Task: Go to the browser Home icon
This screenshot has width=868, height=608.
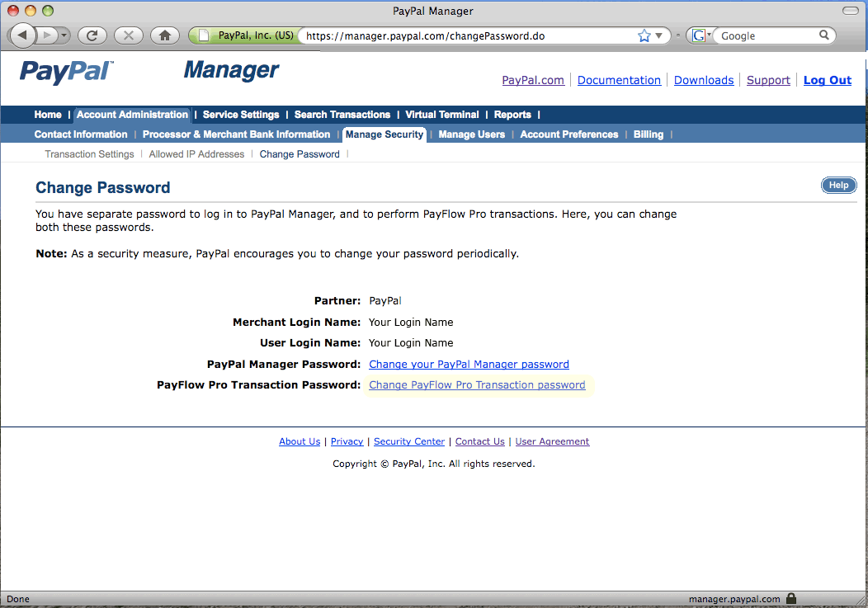Action: [x=165, y=35]
